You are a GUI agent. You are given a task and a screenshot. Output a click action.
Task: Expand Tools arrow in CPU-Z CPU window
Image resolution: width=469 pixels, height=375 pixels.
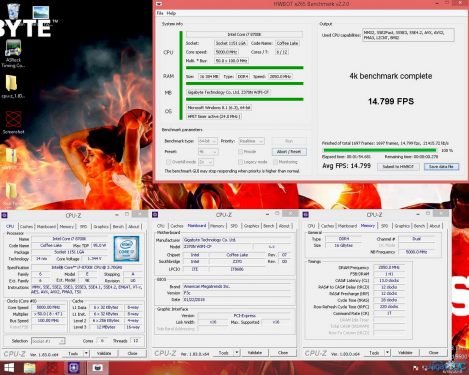click(86, 353)
